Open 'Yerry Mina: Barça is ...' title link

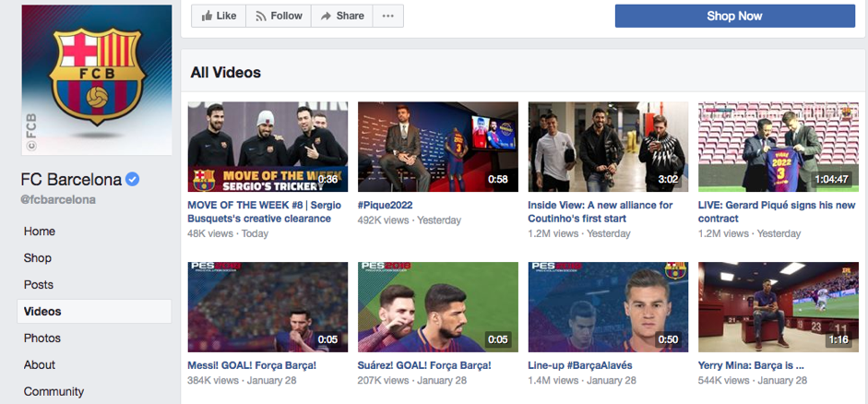751,365
